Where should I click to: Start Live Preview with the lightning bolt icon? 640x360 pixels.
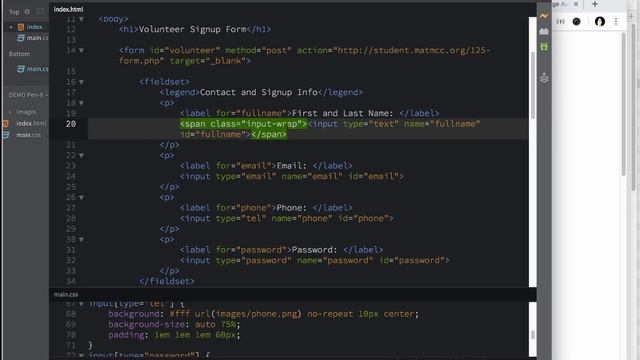click(x=544, y=16)
